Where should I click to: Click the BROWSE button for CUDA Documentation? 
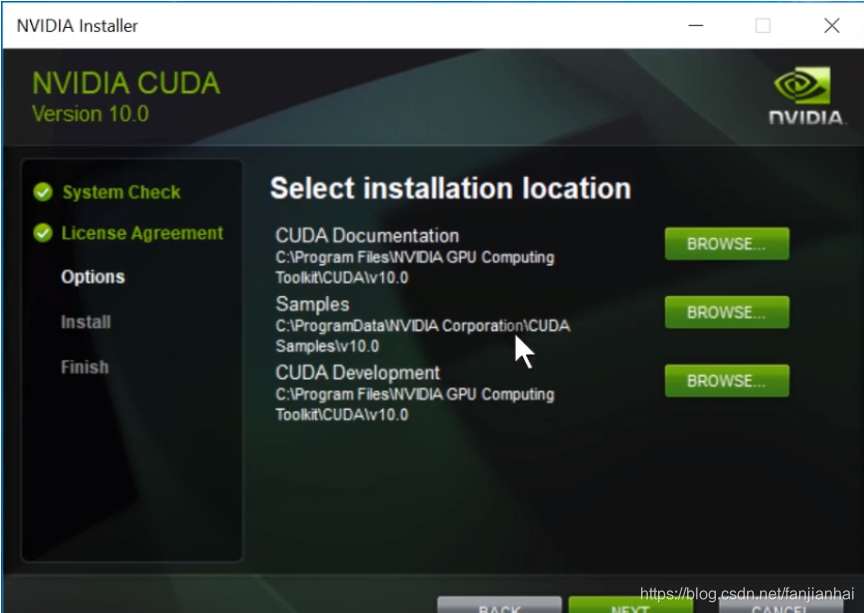(727, 244)
